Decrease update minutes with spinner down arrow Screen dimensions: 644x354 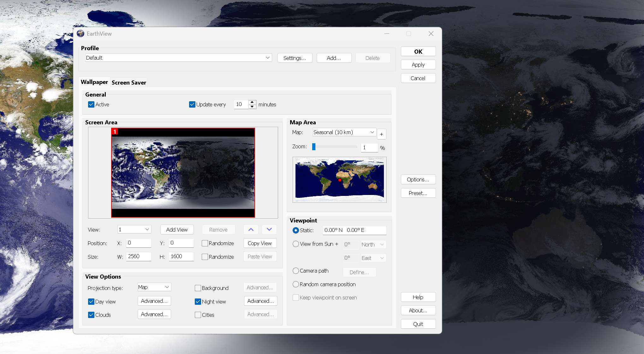click(252, 107)
